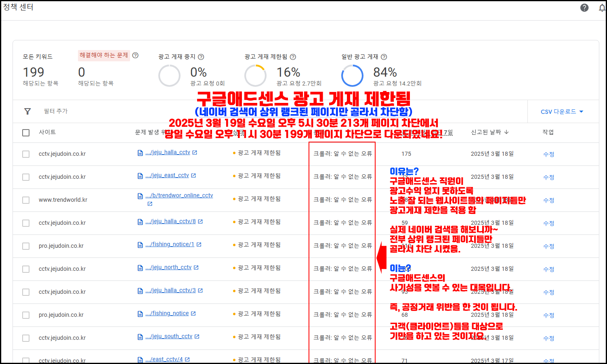The height and width of the screenshot is (364, 607).
Task: Click help icon next to 해결해야 하는 문제
Action: [x=135, y=55]
